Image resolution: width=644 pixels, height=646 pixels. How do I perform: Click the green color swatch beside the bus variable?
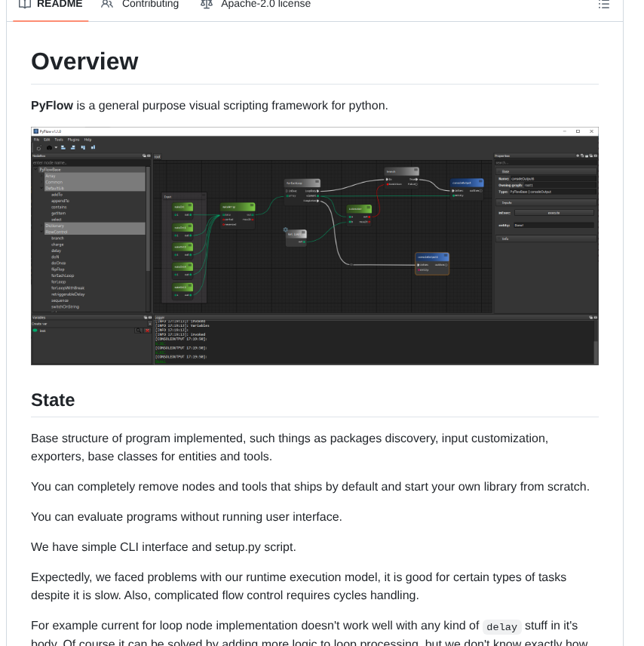tap(35, 331)
